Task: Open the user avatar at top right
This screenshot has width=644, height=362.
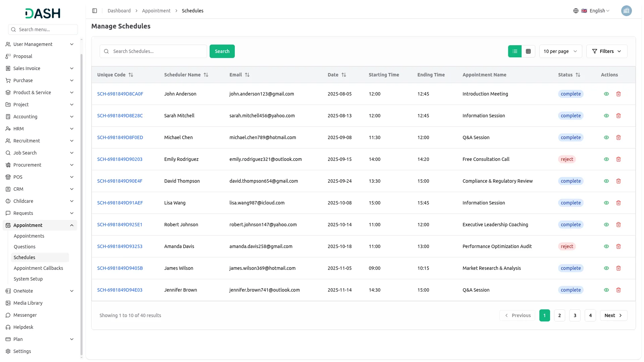Action: [626, 11]
